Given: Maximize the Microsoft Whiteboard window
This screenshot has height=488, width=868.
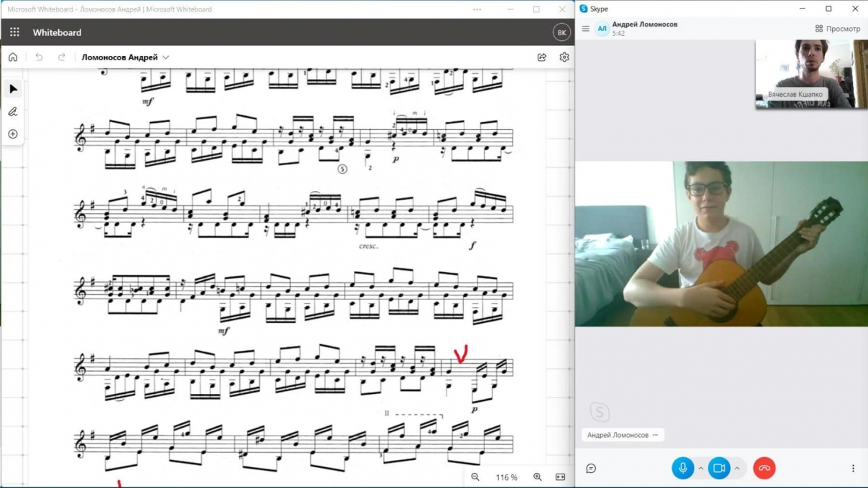Looking at the screenshot, I should (x=536, y=9).
